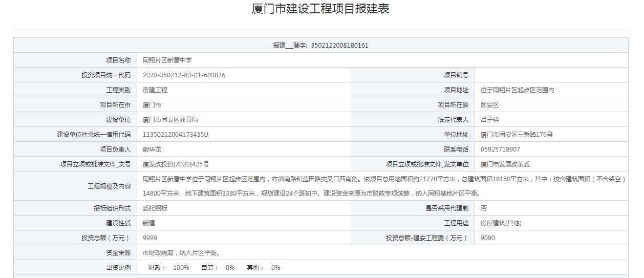
Task: Click the 项目立项或批准文件_发文单位 label
Action: (427, 164)
